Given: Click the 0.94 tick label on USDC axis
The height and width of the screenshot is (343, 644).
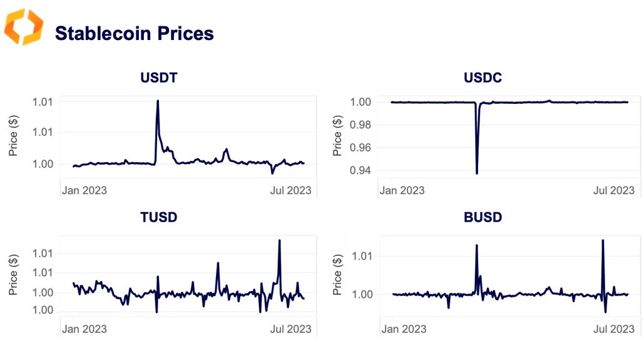Looking at the screenshot, I should coord(362,170).
